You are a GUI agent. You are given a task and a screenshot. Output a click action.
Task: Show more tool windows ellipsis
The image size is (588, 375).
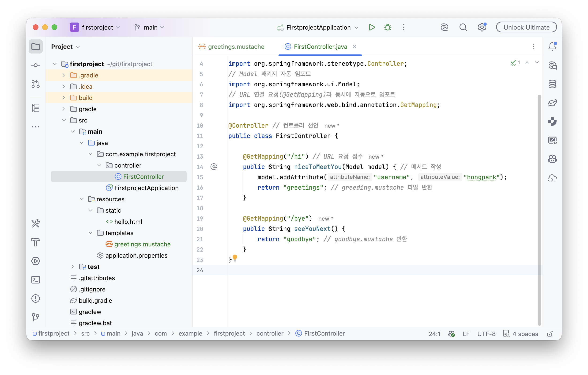tap(36, 127)
